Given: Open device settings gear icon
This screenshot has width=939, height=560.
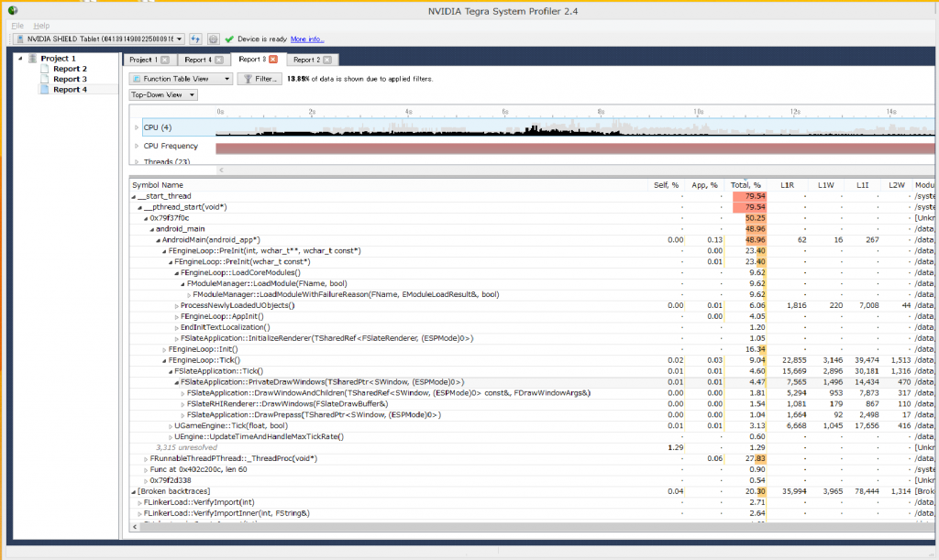Looking at the screenshot, I should pos(213,38).
